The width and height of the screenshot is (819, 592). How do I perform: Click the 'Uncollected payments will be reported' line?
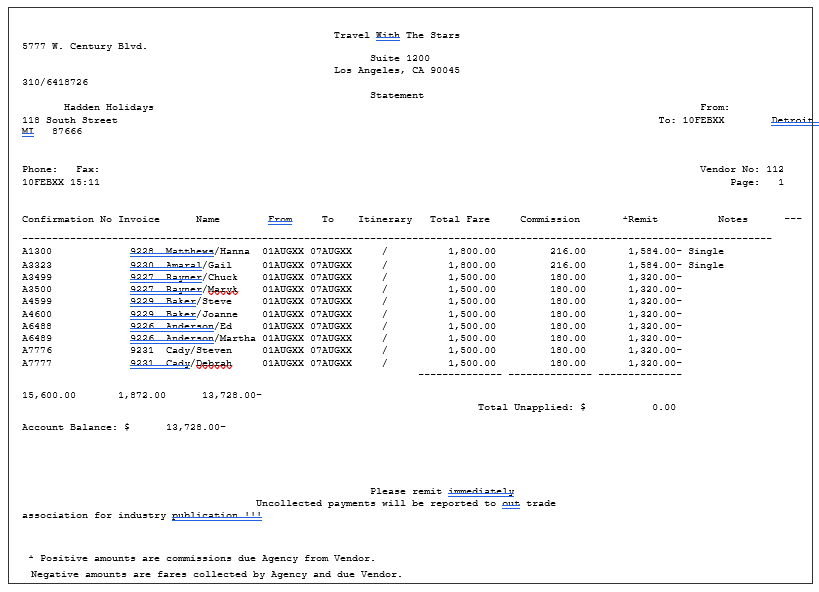pos(406,503)
